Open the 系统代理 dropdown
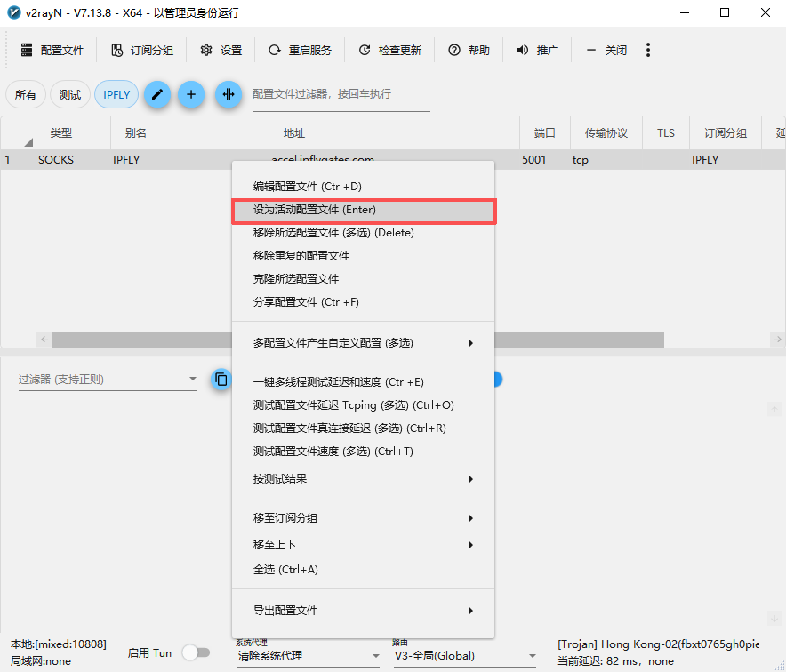The image size is (786, 672). [307, 656]
